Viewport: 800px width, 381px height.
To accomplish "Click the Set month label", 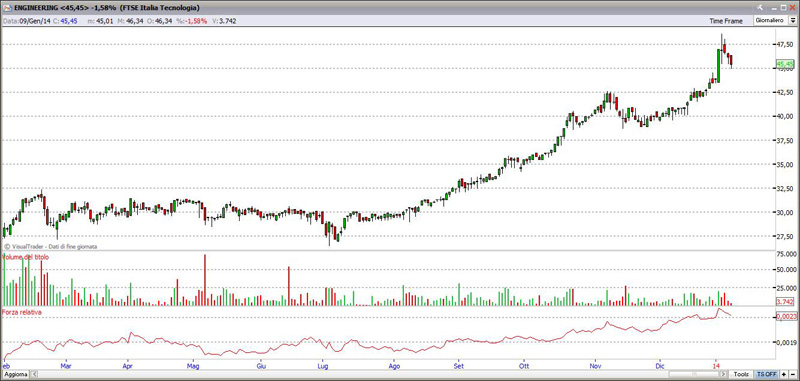I will pos(458,366).
